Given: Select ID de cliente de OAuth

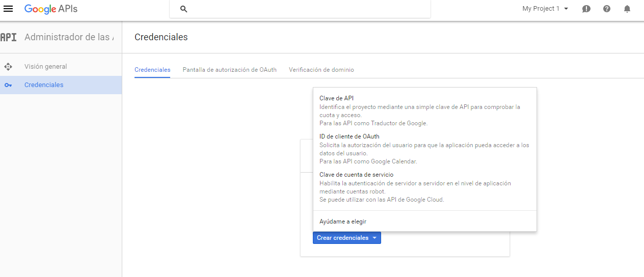Looking at the screenshot, I should (349, 136).
